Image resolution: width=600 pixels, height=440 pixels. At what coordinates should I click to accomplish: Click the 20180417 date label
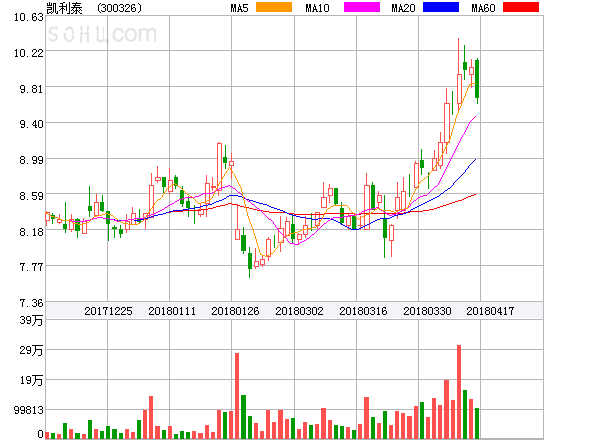[490, 311]
